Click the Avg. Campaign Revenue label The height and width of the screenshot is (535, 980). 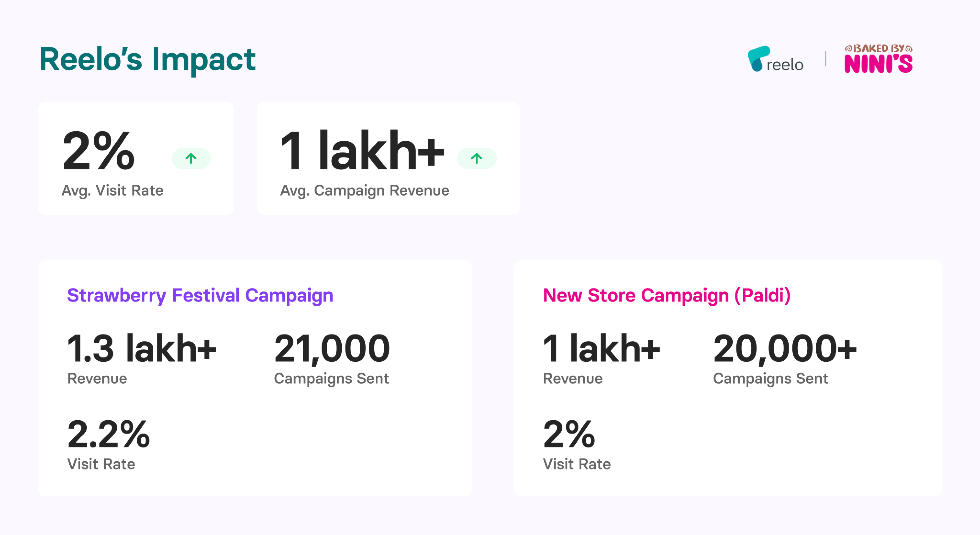[365, 190]
